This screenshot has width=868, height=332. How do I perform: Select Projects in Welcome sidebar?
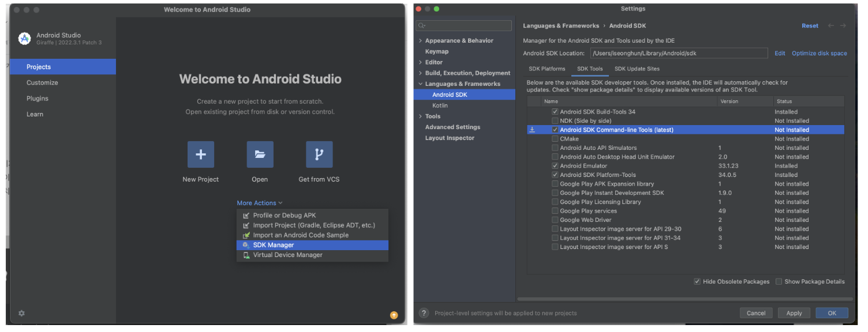(x=63, y=67)
